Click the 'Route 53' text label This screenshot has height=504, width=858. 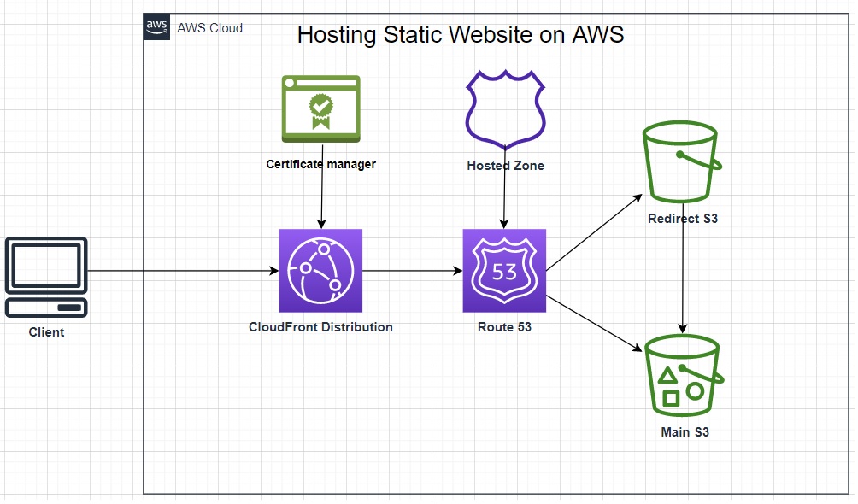point(504,327)
